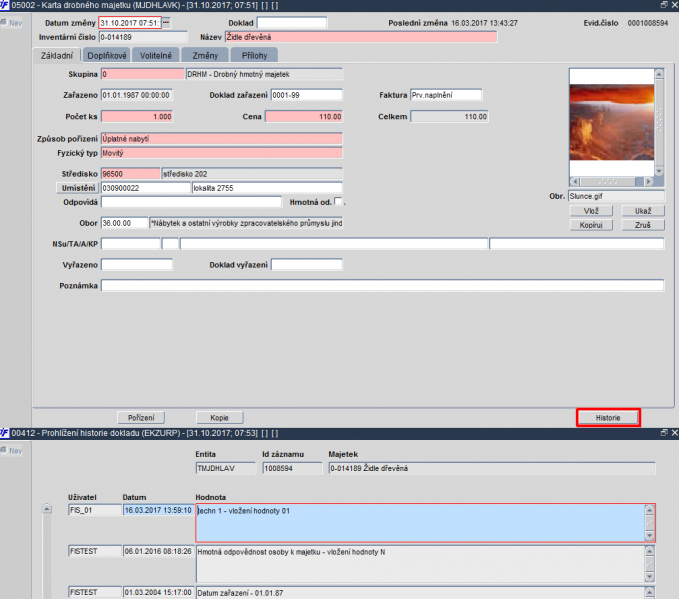The width and height of the screenshot is (679, 599).
Task: Click the app icon in title bar of Prohlížení historie dokladu
Action: 4,433
